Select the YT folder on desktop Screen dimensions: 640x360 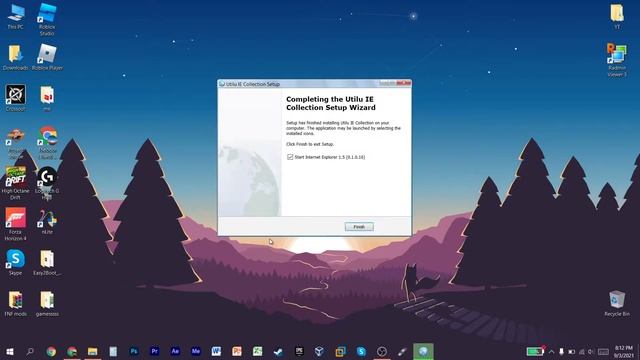[x=617, y=17]
